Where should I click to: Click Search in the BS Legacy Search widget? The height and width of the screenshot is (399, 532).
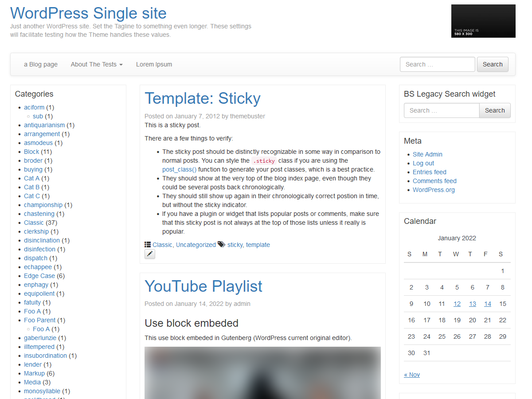tap(495, 110)
